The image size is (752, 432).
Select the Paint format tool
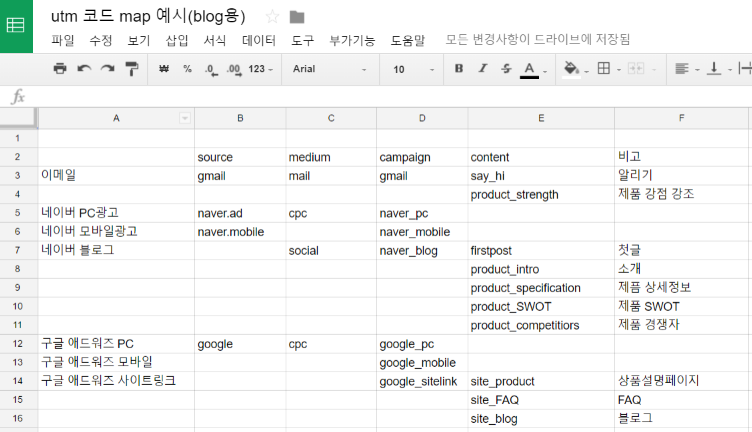tap(131, 69)
